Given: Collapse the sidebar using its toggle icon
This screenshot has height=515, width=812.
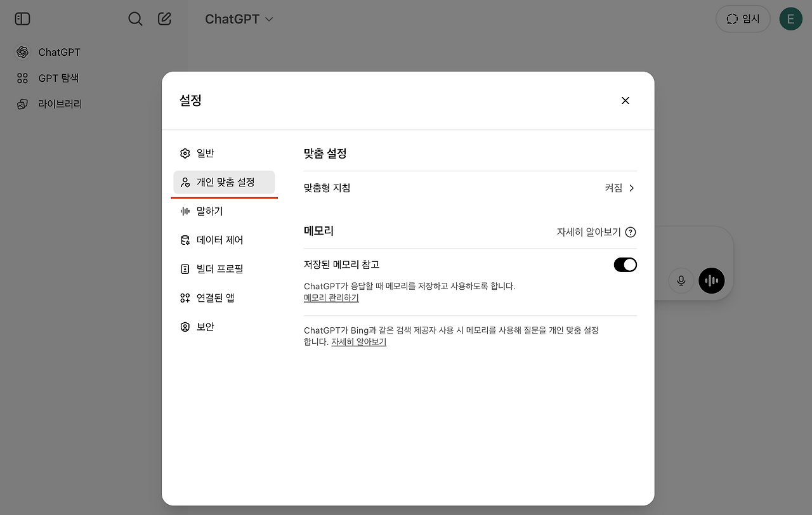Looking at the screenshot, I should [22, 18].
